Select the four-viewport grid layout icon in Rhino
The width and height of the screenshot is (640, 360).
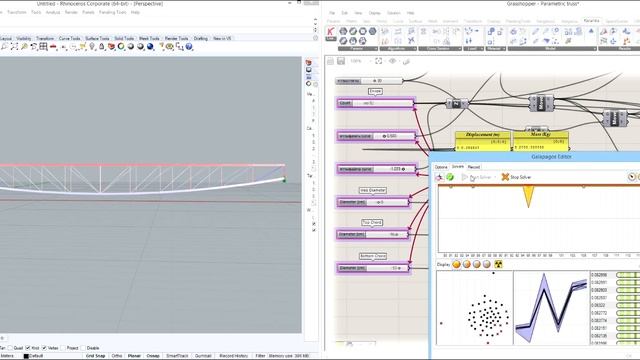(x=43, y=47)
